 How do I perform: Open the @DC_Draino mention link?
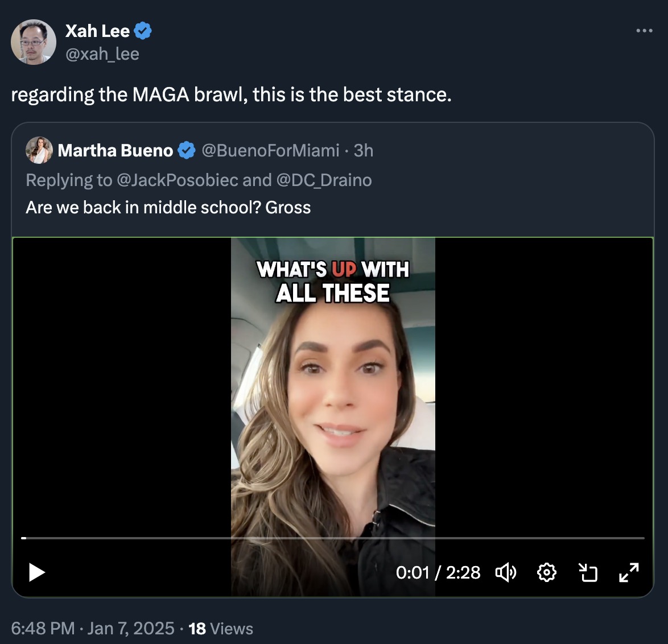click(324, 180)
